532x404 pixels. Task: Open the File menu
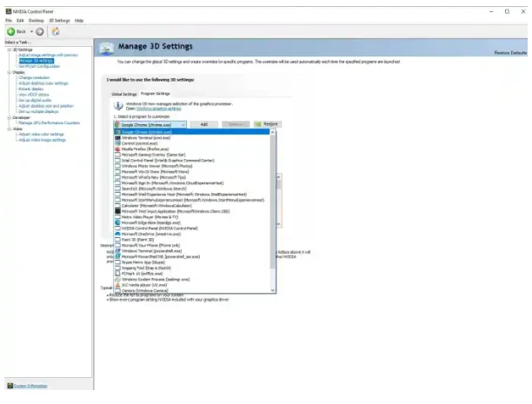9,21
